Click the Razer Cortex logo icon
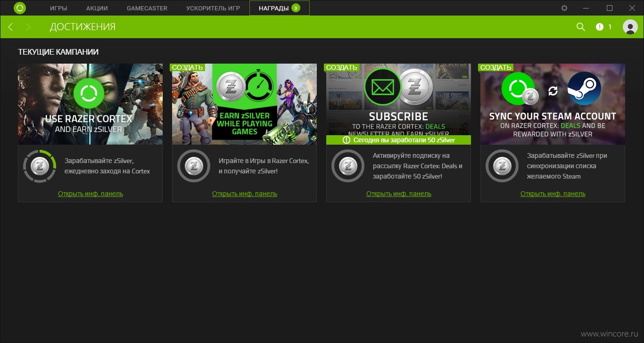 tap(20, 8)
